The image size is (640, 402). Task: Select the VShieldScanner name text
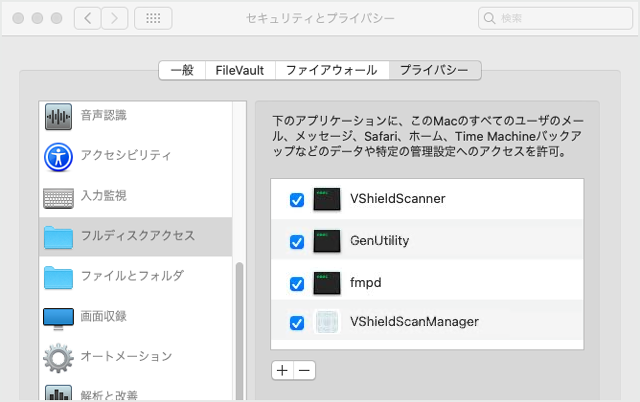point(398,199)
